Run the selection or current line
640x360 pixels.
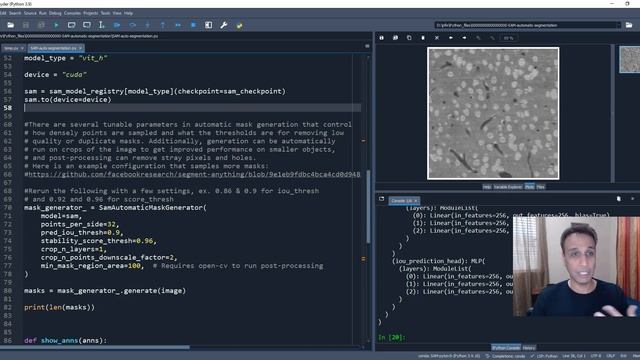pyautogui.click(x=102, y=25)
